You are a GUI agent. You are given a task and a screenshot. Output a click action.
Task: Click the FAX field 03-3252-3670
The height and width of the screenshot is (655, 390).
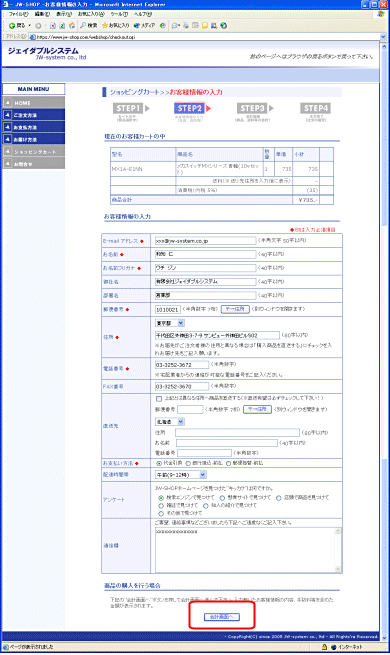point(182,386)
